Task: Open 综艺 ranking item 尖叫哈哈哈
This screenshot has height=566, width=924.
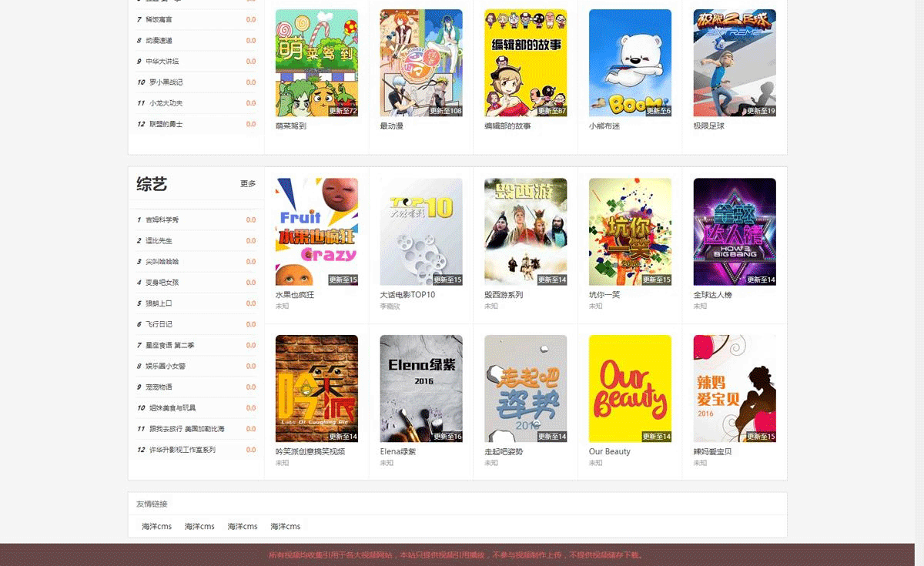Action: click(162, 261)
